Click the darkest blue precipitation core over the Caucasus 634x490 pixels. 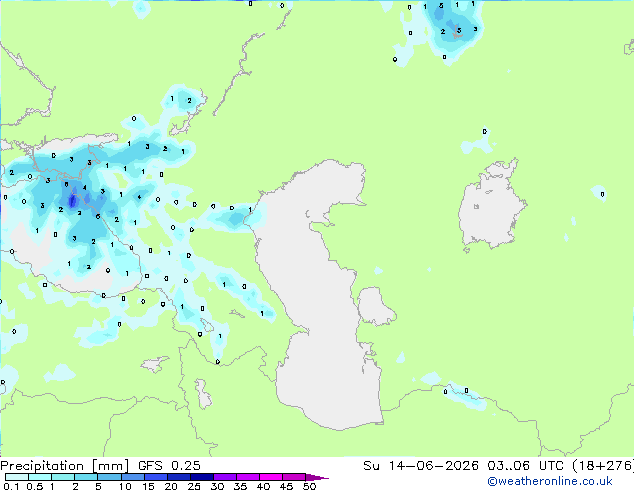pyautogui.click(x=73, y=200)
